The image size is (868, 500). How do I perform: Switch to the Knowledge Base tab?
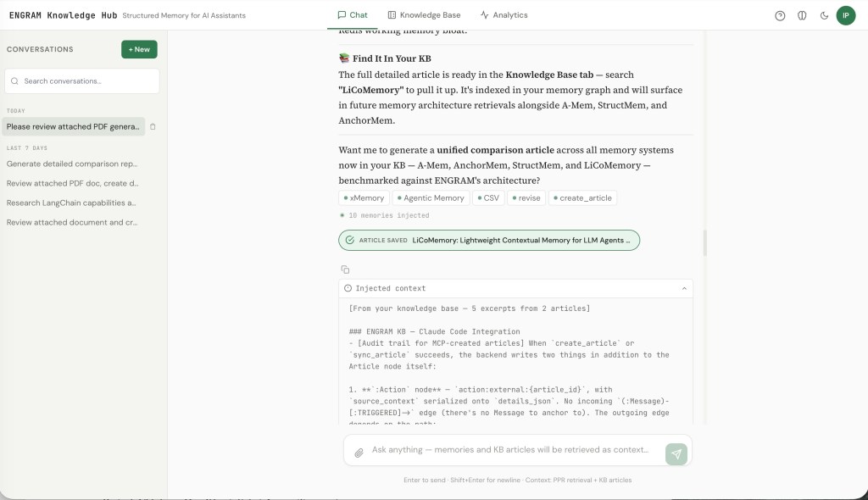pyautogui.click(x=424, y=15)
